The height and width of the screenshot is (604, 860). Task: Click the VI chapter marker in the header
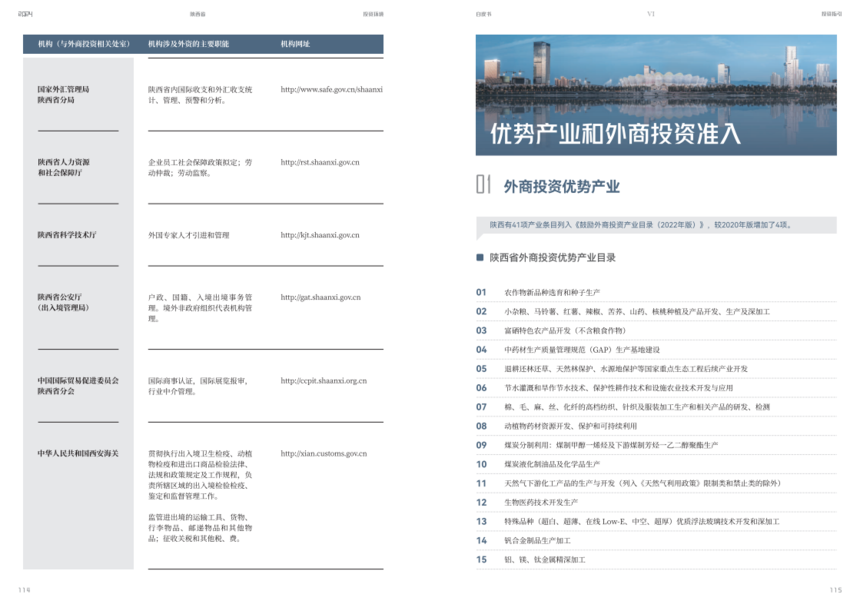tap(650, 14)
